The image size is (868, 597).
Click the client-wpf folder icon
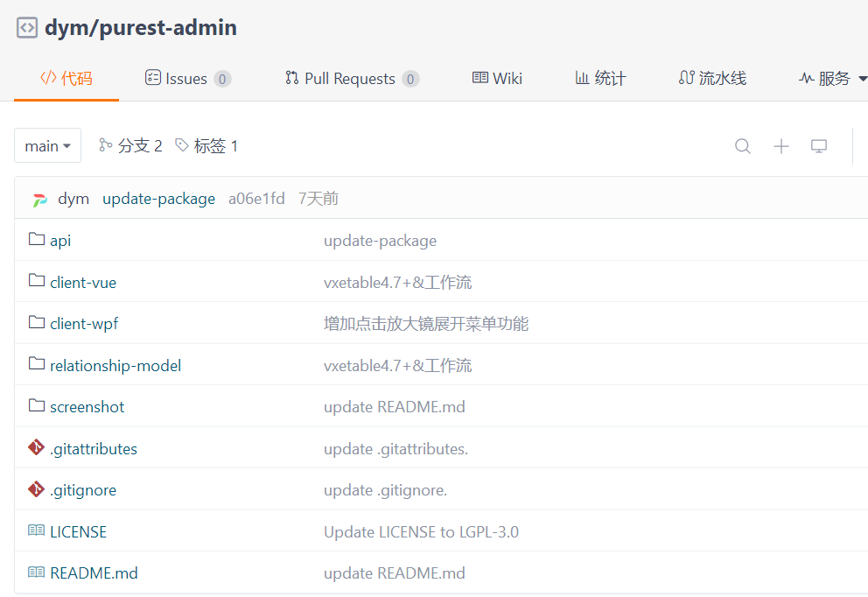point(37,322)
